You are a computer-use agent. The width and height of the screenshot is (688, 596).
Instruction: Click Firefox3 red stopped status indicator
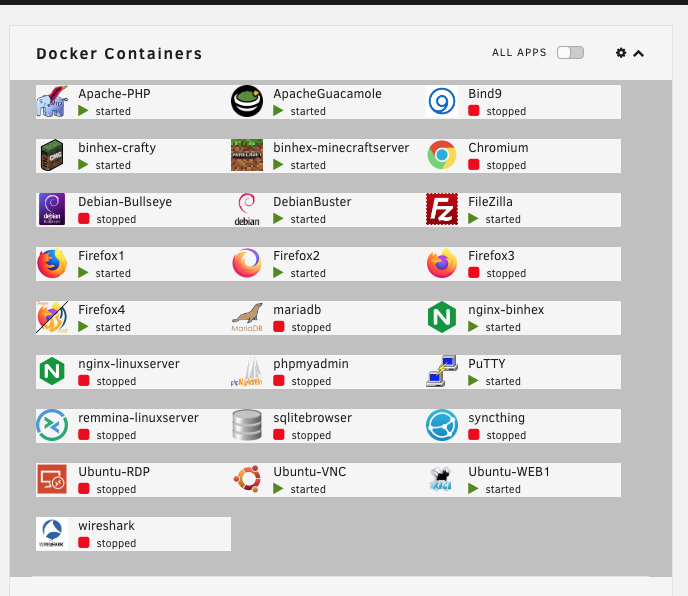point(473,273)
